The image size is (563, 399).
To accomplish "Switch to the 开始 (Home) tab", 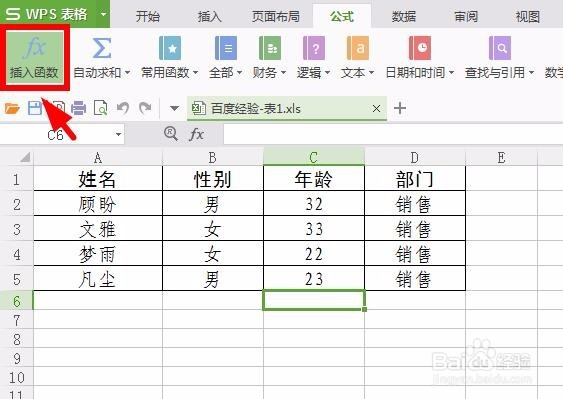I will pos(148,17).
